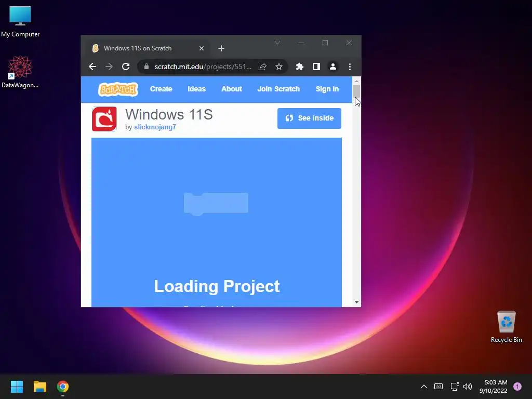The height and width of the screenshot is (399, 532).
Task: Close the Windows 11S on Scratch tab
Action: pos(202,48)
